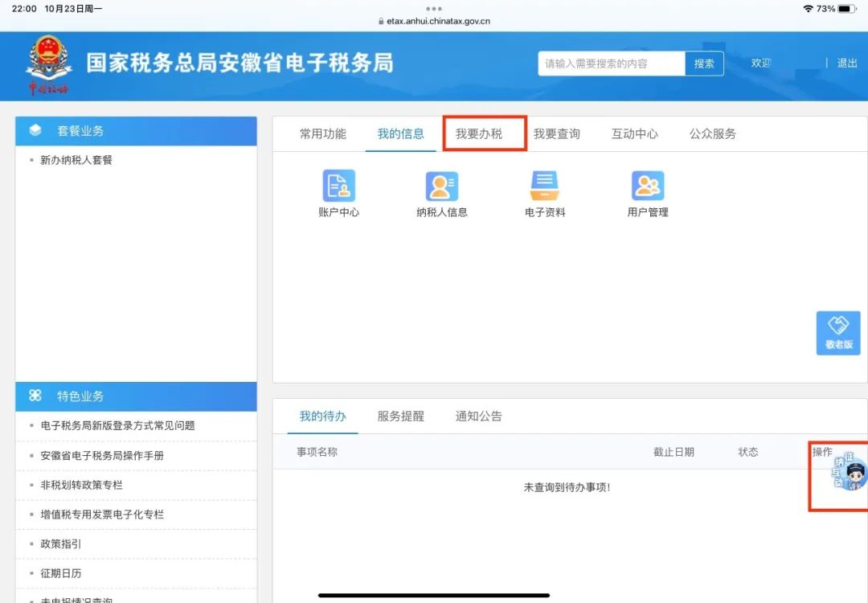Open 安徽省电子税务局操作手册 link

click(x=102, y=456)
